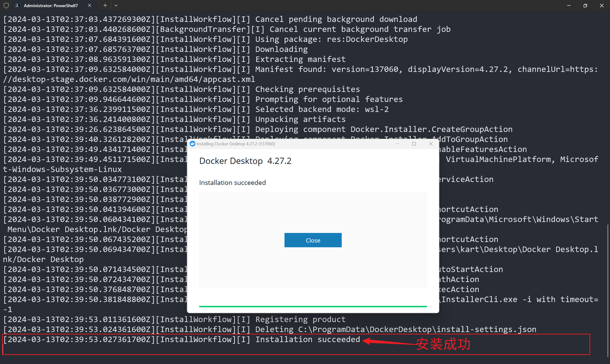The image size is (610, 364).
Task: Maximize the Windows Terminal window
Action: [585, 6]
